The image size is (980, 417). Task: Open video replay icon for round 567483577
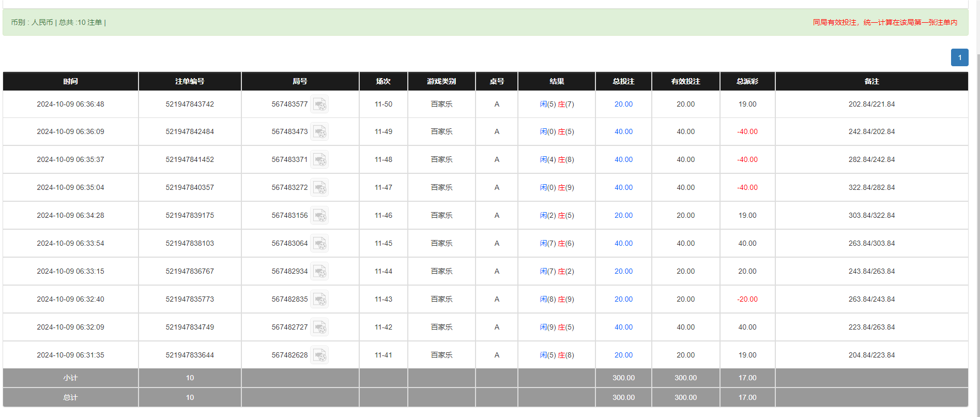(319, 105)
